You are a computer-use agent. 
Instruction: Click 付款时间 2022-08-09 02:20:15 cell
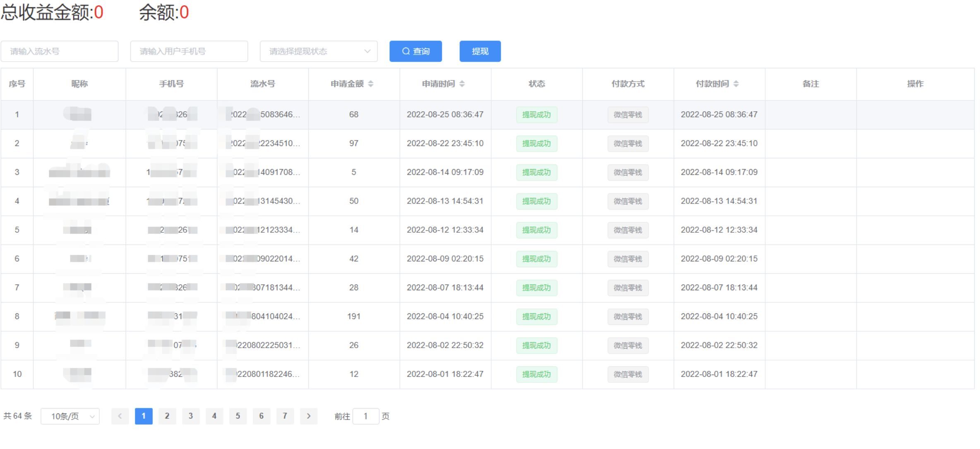[719, 259]
